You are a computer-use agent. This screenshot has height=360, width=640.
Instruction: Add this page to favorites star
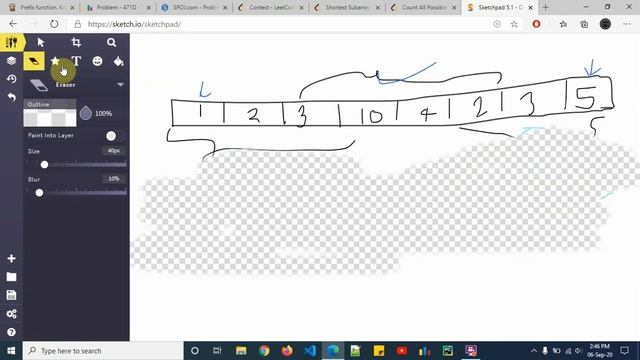click(x=514, y=24)
